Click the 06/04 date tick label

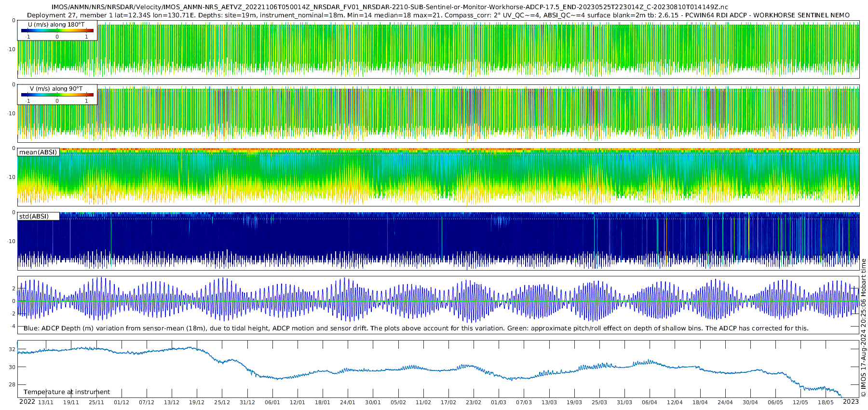[650, 402]
